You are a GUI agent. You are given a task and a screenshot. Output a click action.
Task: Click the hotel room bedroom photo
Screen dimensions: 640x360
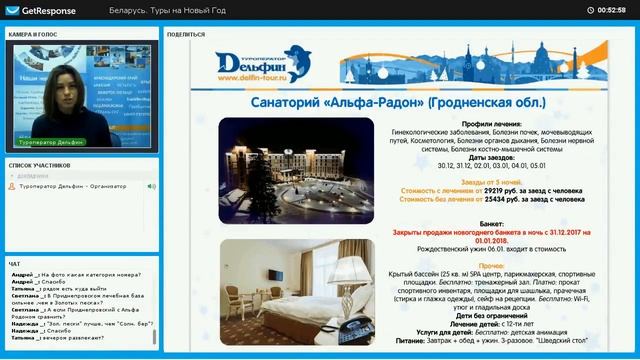point(297,292)
